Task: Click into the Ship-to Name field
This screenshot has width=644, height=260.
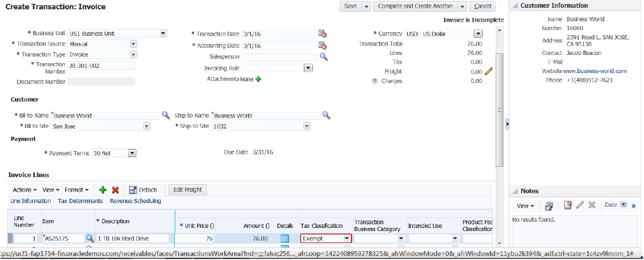Action: pyautogui.click(x=266, y=115)
